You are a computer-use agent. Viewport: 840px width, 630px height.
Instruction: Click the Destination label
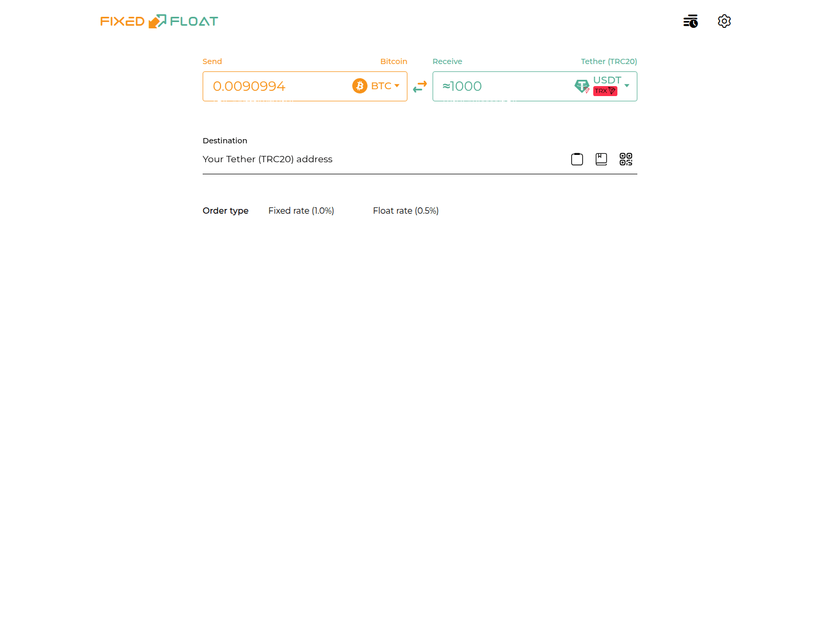pyautogui.click(x=225, y=141)
